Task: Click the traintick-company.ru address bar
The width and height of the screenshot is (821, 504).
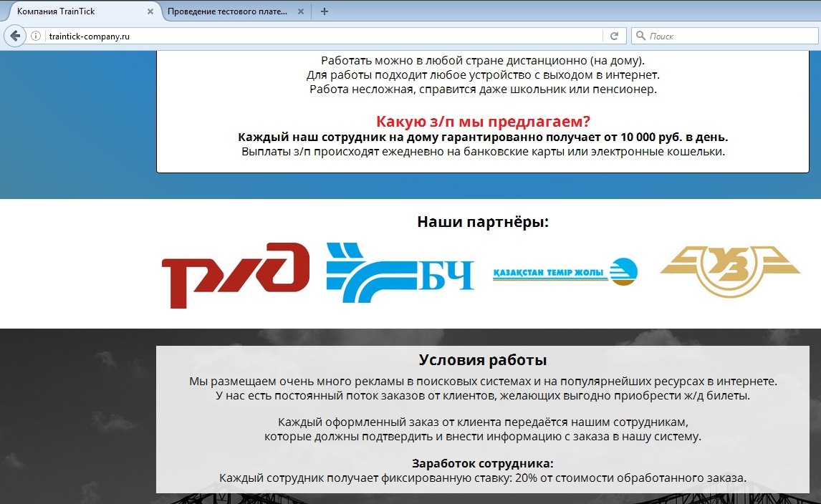Action: 322,36
